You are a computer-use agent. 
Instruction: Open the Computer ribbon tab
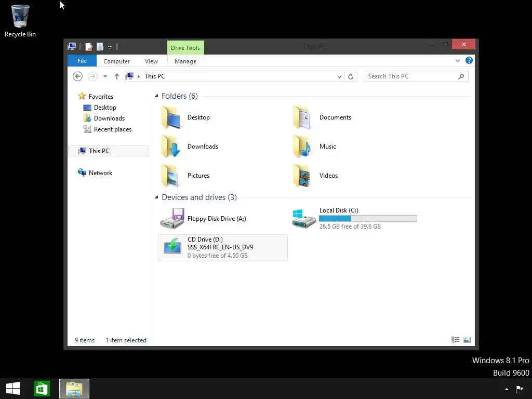pyautogui.click(x=117, y=61)
